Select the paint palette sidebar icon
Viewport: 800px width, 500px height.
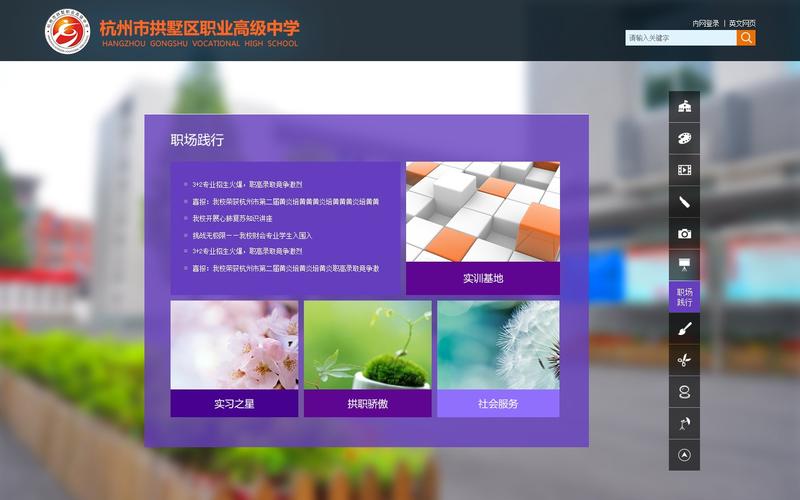pyautogui.click(x=684, y=138)
